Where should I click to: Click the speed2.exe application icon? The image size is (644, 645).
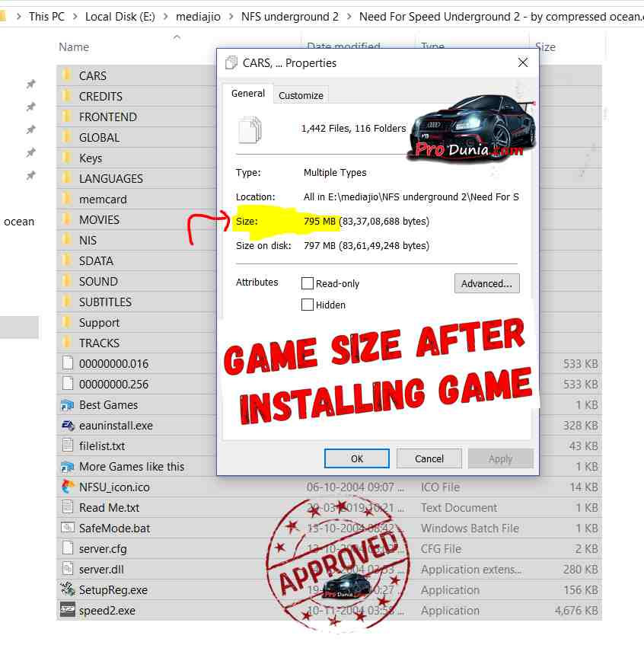click(68, 610)
